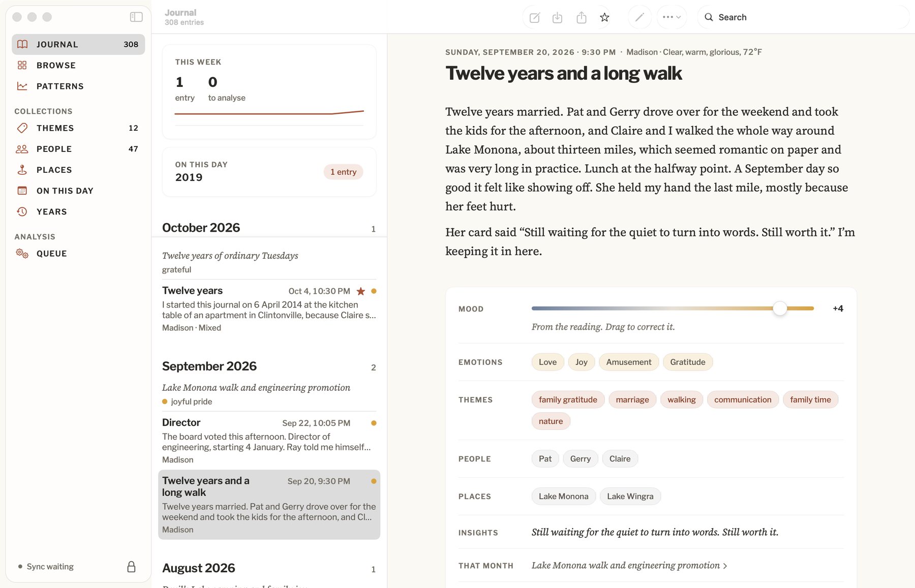This screenshot has width=915, height=588.
Task: Click the Lake Wingra place tag
Action: (x=630, y=496)
